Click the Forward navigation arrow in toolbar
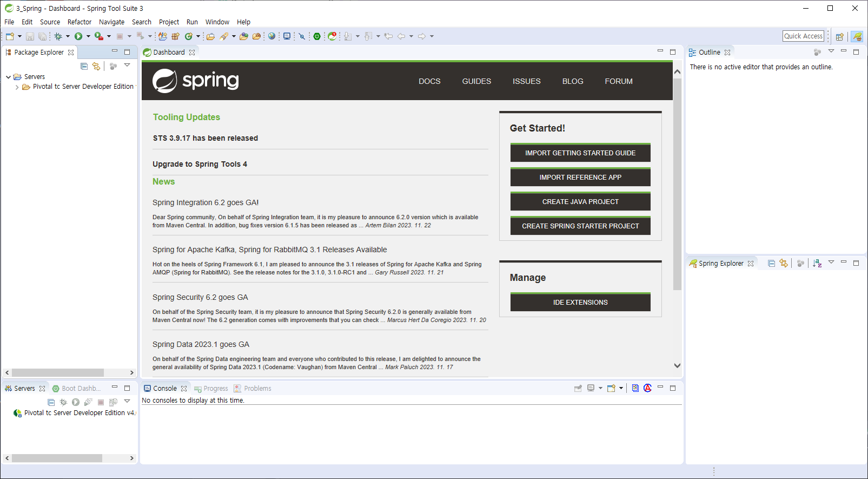Screen dimensions: 868x479 (x=422, y=36)
